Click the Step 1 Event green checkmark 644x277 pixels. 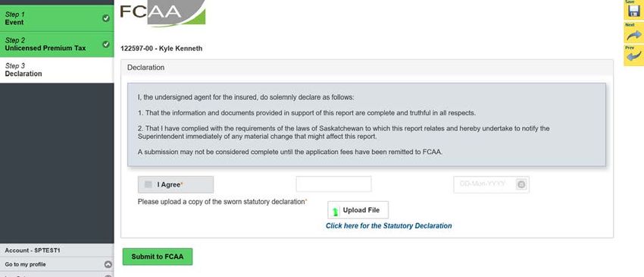106,18
